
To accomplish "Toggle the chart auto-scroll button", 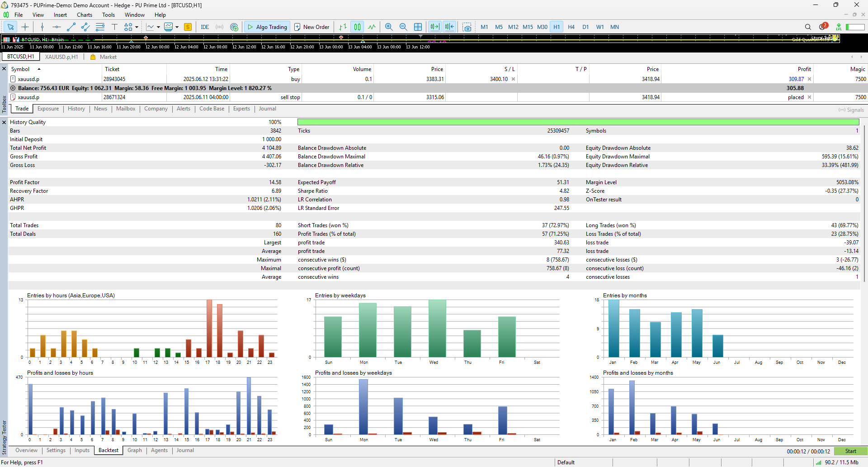I will click(x=435, y=27).
